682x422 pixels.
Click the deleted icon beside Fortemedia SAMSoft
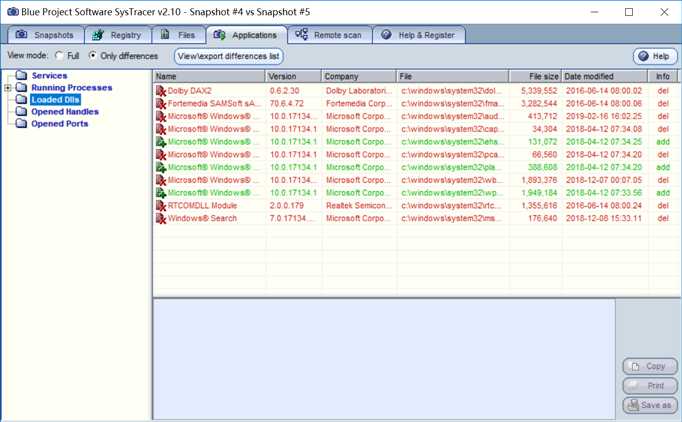[x=161, y=104]
